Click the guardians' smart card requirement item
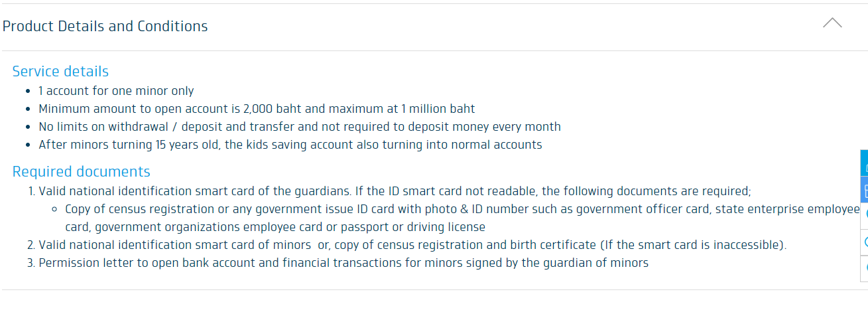This screenshot has width=868, height=318. tap(395, 191)
